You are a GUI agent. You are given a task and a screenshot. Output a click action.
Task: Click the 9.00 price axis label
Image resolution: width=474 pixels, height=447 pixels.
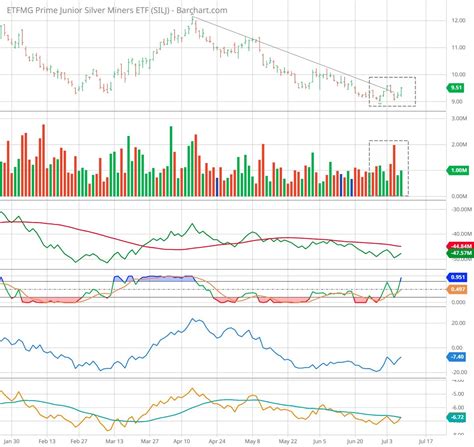pyautogui.click(x=457, y=101)
